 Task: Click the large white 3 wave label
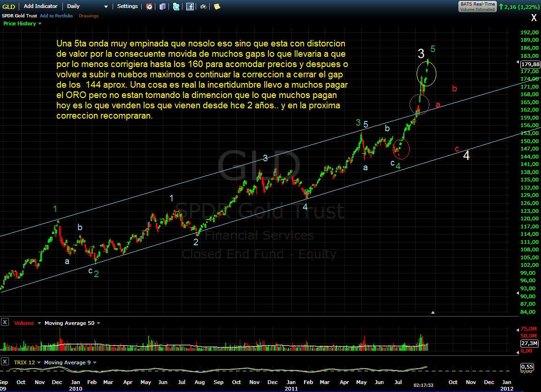(421, 53)
